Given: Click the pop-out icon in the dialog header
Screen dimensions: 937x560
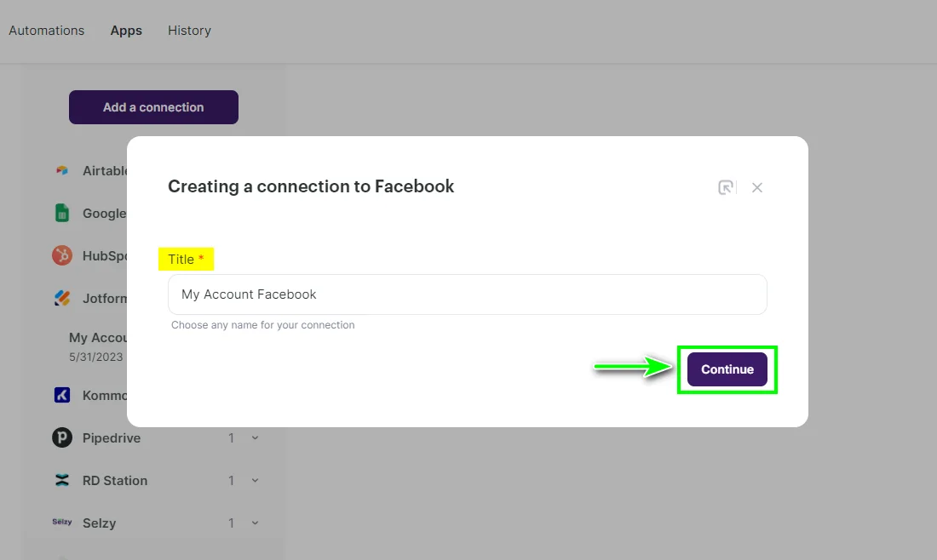Looking at the screenshot, I should [726, 187].
